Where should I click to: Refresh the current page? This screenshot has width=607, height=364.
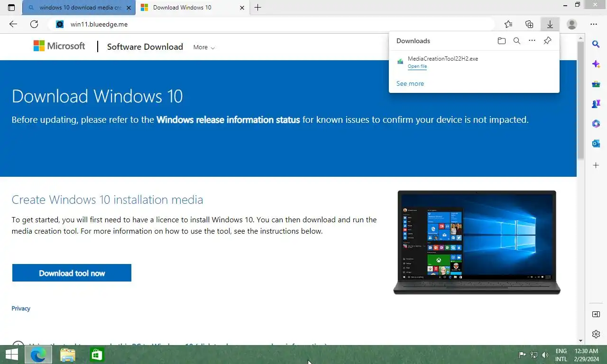tap(34, 24)
